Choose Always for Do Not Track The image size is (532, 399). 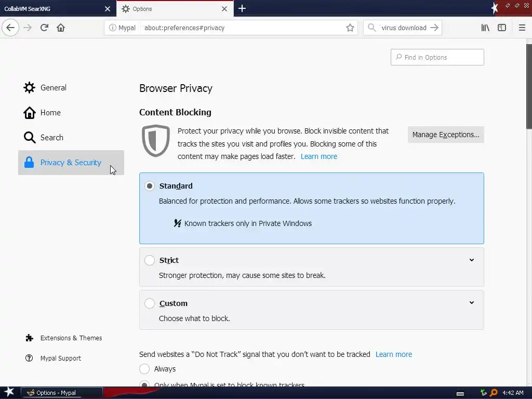[144, 369]
